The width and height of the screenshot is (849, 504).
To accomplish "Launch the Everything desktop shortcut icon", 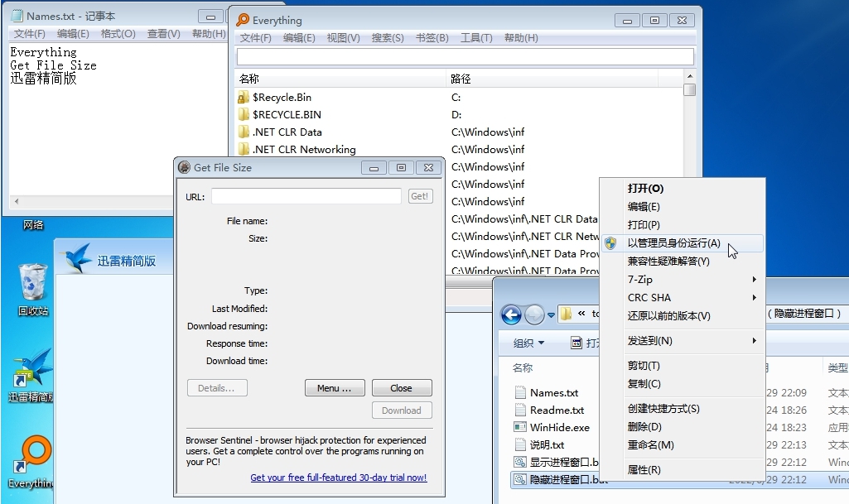I will 32,454.
